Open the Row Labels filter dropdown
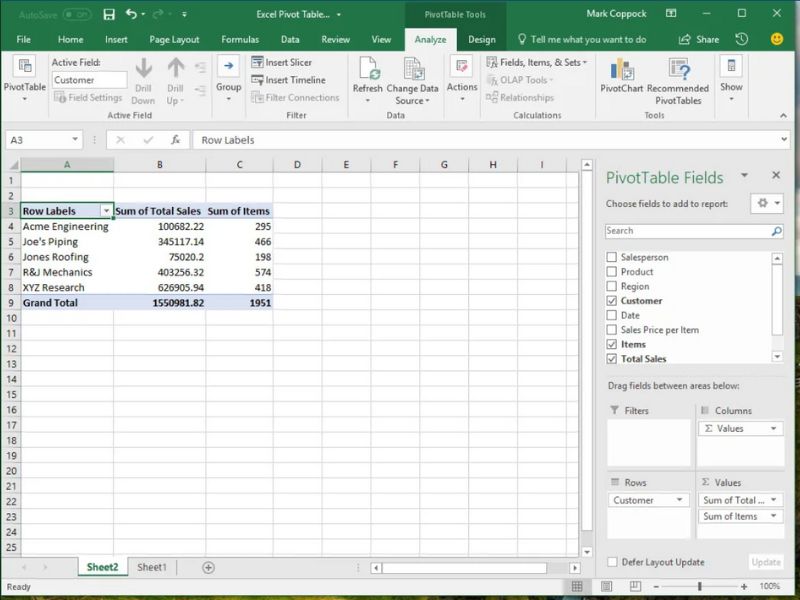 pyautogui.click(x=106, y=211)
